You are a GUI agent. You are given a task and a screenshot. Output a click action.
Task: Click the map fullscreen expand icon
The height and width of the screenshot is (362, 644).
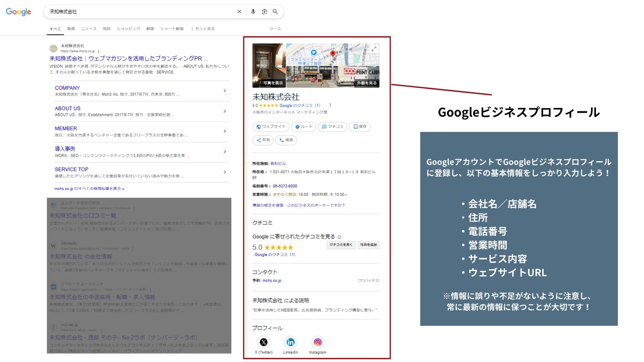click(x=375, y=48)
